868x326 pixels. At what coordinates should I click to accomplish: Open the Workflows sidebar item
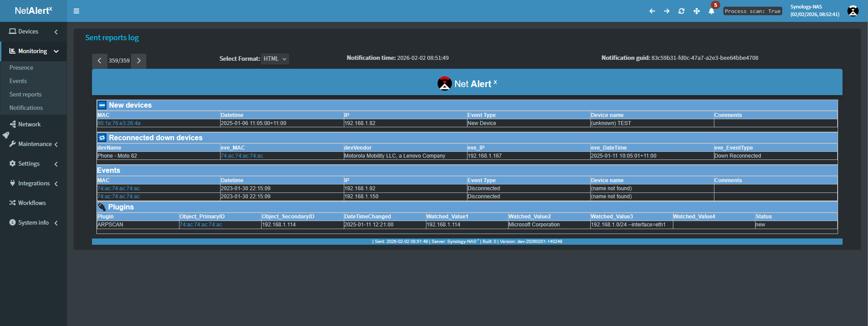tap(32, 203)
